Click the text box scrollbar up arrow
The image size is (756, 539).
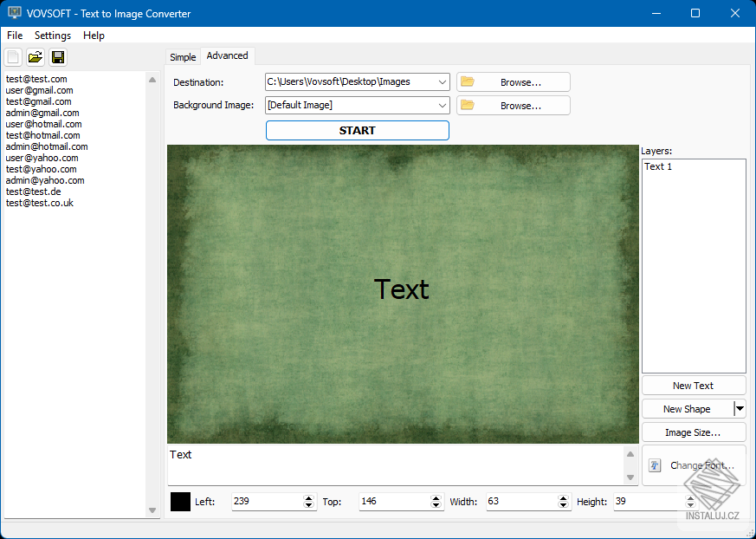630,454
